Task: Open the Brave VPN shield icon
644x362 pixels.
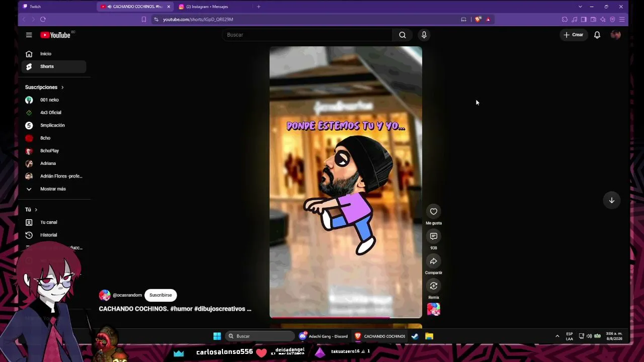Action: pyautogui.click(x=612, y=19)
